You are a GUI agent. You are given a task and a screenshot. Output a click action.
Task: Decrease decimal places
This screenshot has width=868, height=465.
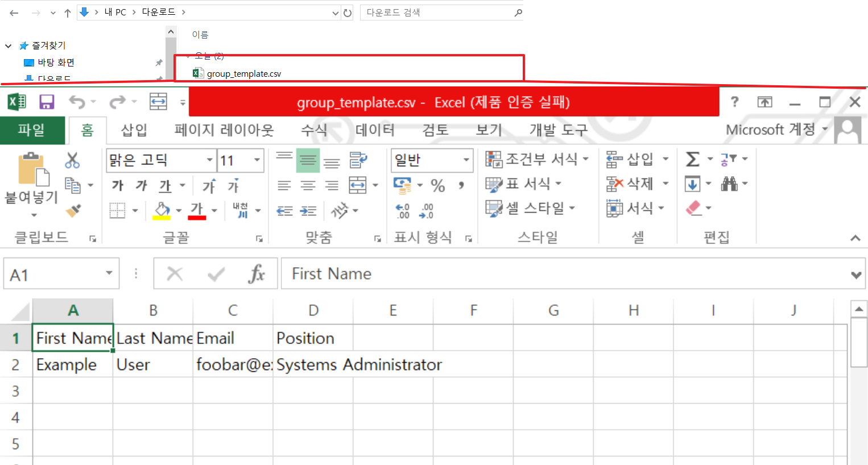(426, 211)
